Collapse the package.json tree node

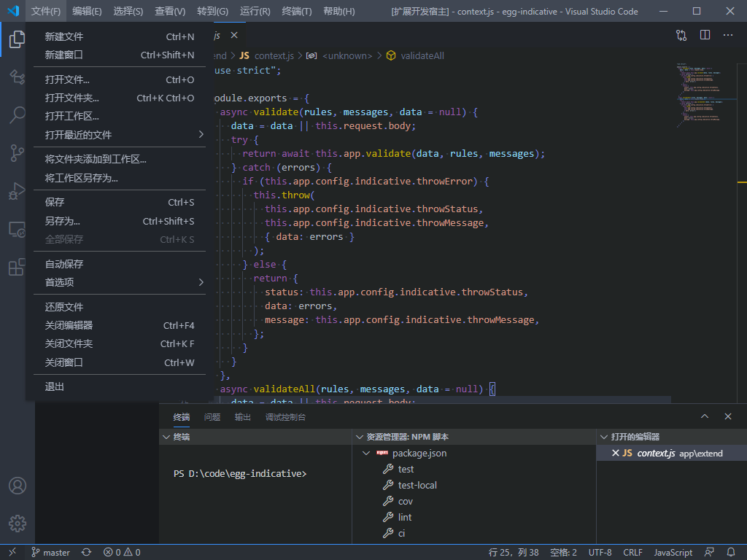point(366,454)
